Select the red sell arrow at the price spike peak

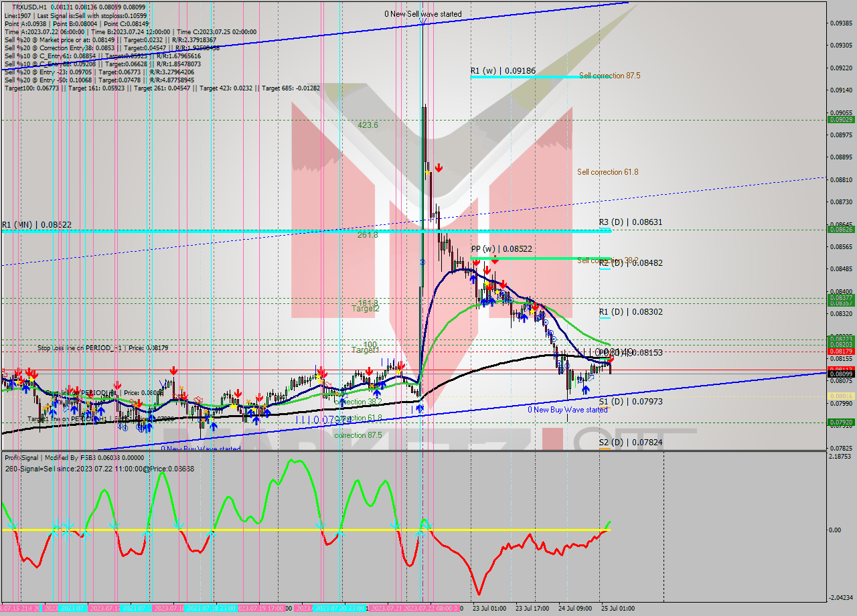[x=439, y=166]
